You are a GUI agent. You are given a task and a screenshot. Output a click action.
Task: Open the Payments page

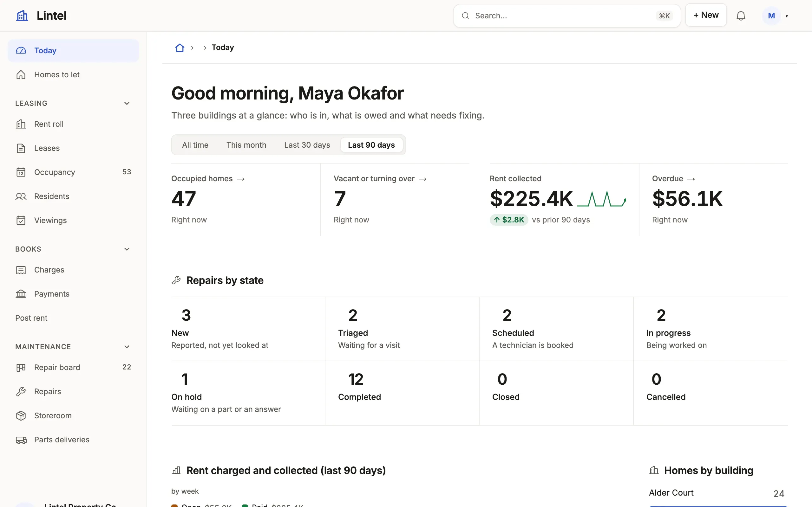pyautogui.click(x=73, y=294)
